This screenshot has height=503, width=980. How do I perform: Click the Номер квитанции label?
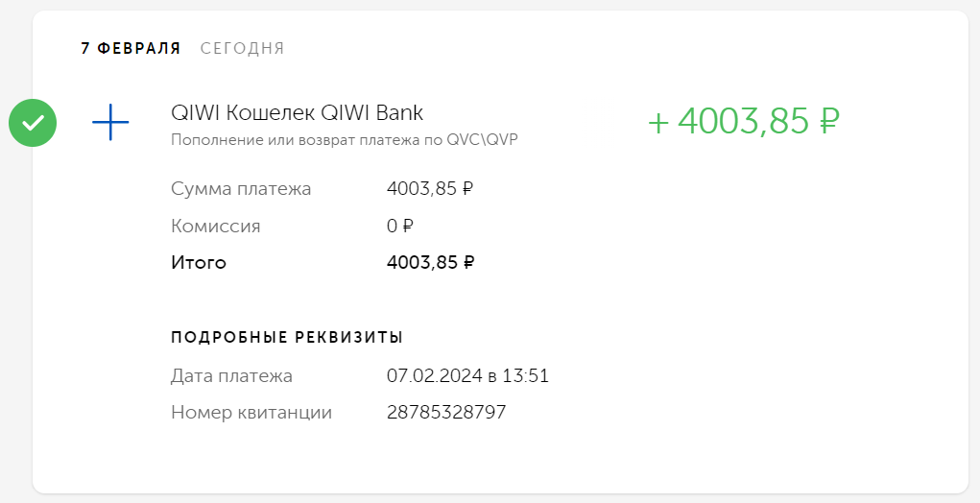pyautogui.click(x=251, y=413)
